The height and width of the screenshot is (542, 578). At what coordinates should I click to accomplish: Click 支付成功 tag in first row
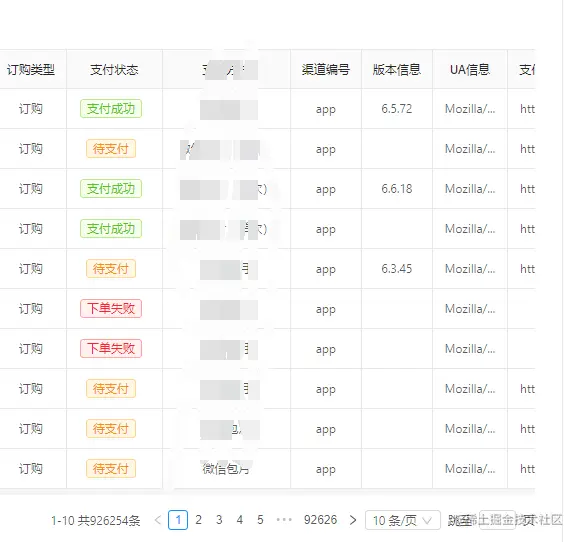(x=111, y=109)
